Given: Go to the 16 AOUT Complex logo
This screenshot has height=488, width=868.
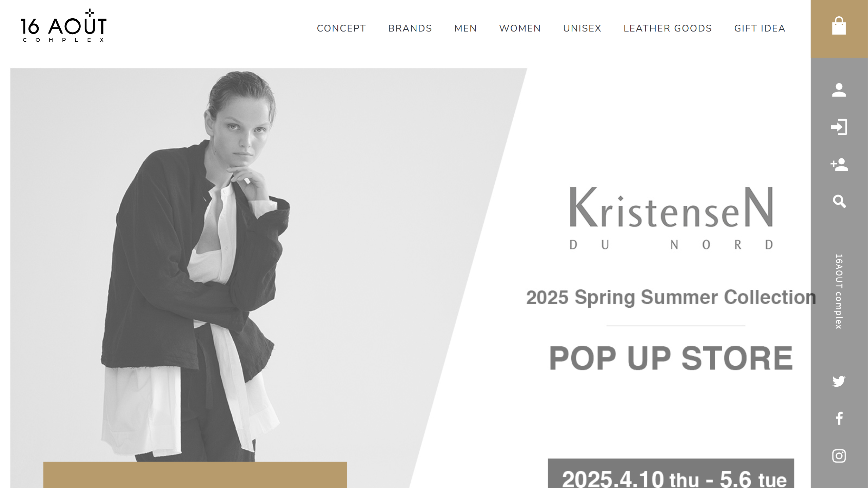Looking at the screenshot, I should pos(64,26).
